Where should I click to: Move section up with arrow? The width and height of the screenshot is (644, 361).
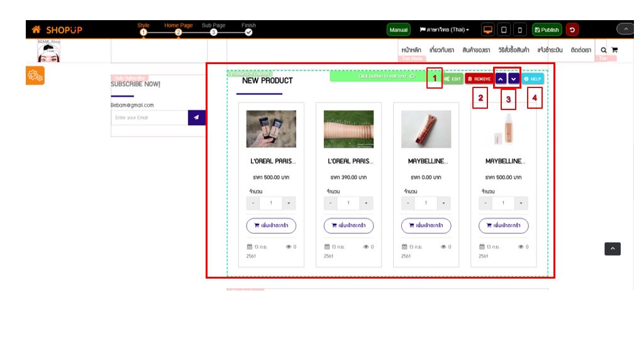pos(501,79)
